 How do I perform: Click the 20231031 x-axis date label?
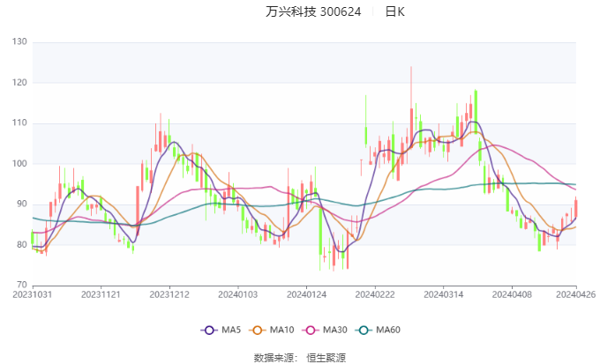tap(33, 294)
